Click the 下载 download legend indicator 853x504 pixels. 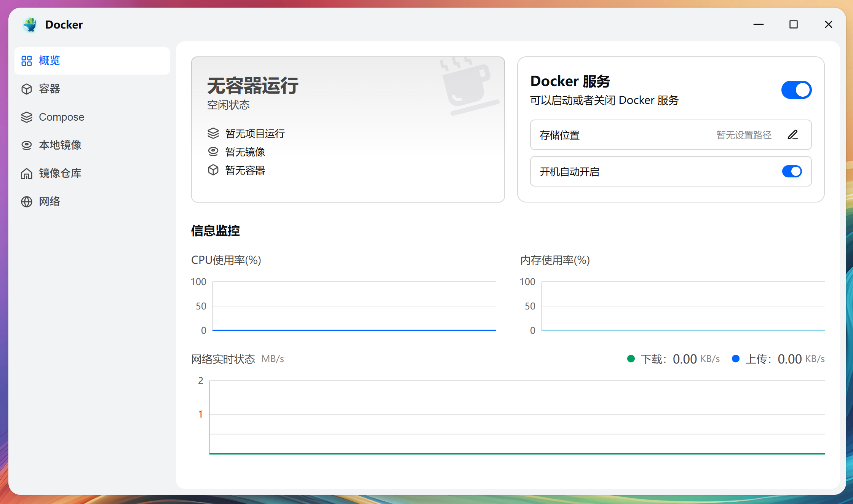coord(632,358)
